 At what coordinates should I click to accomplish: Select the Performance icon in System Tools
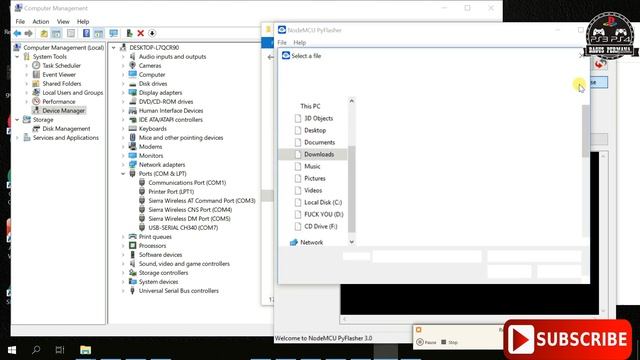click(36, 101)
